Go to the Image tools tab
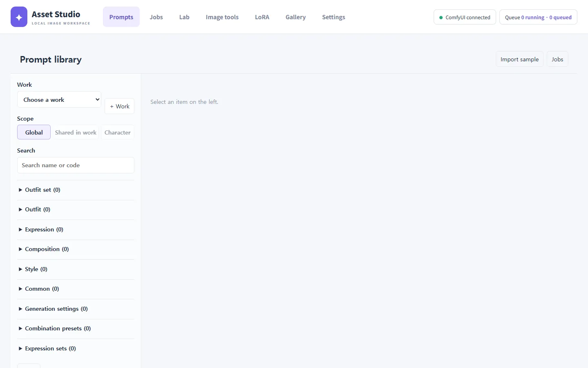This screenshot has width=588, height=368. 222,17
